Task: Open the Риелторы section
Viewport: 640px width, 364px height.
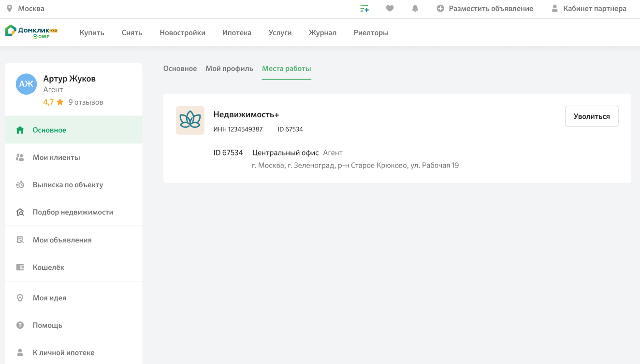Action: point(371,33)
